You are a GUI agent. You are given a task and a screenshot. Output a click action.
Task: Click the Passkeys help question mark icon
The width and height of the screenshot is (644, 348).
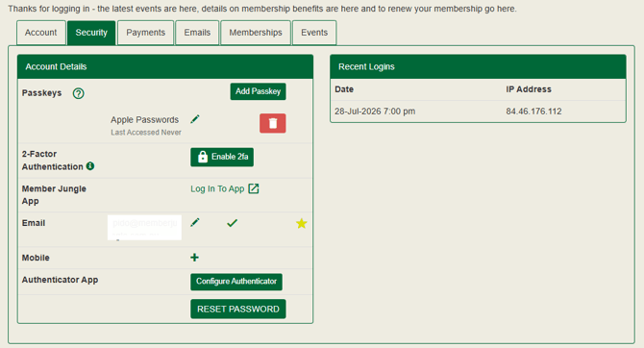tap(78, 93)
